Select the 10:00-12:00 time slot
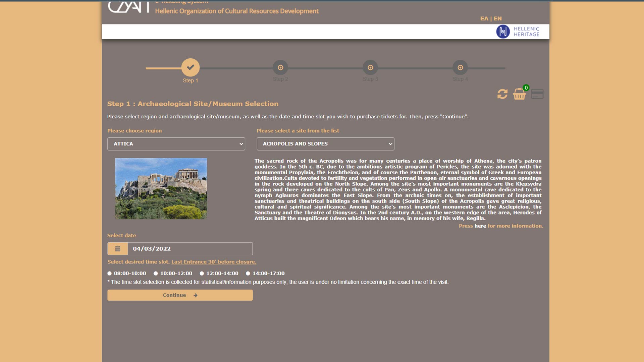This screenshot has width=644, height=362. point(156,274)
